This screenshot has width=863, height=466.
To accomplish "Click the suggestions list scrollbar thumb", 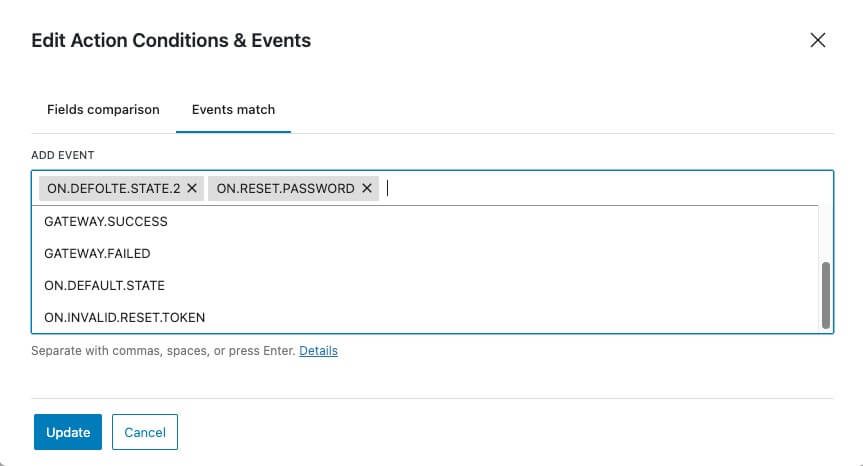I will pyautogui.click(x=825, y=295).
